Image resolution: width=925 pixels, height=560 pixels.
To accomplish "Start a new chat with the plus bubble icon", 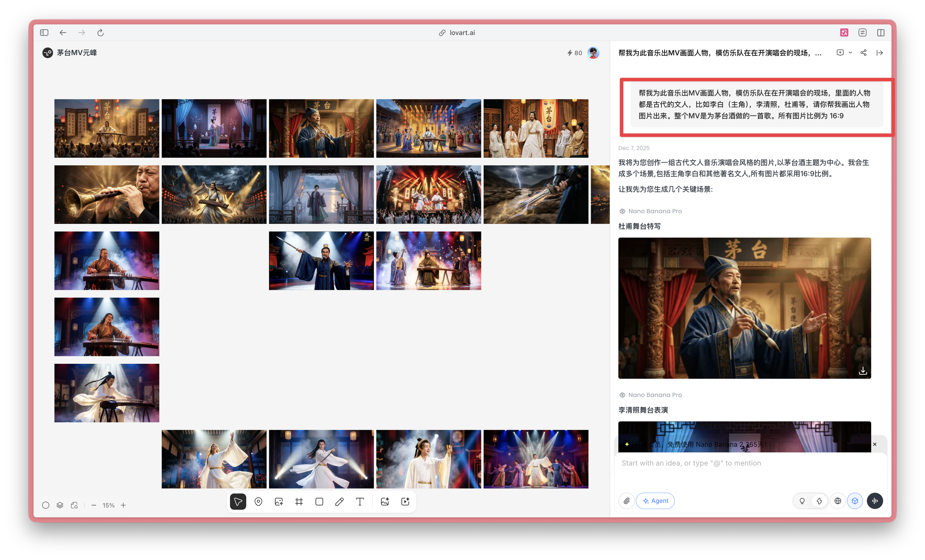I will pos(840,53).
